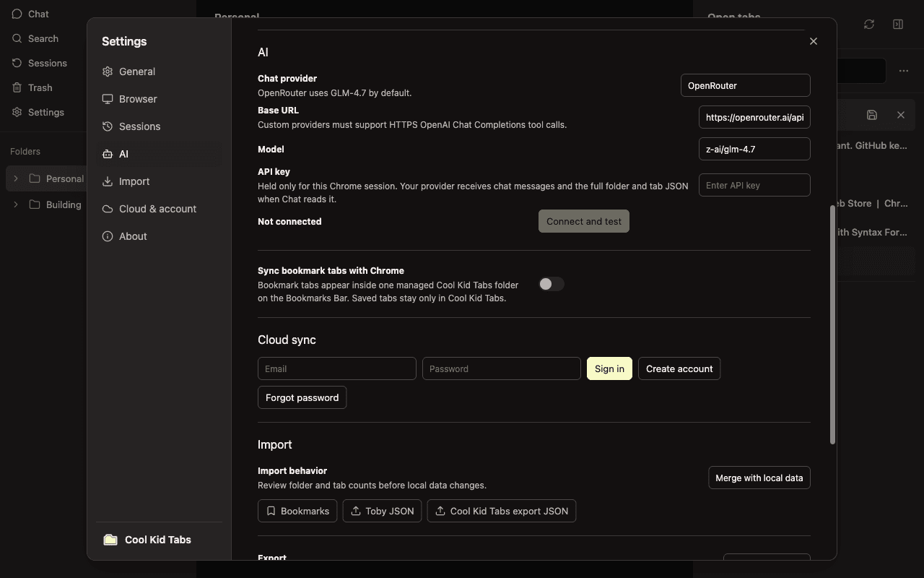Open the About settings section

click(x=158, y=236)
